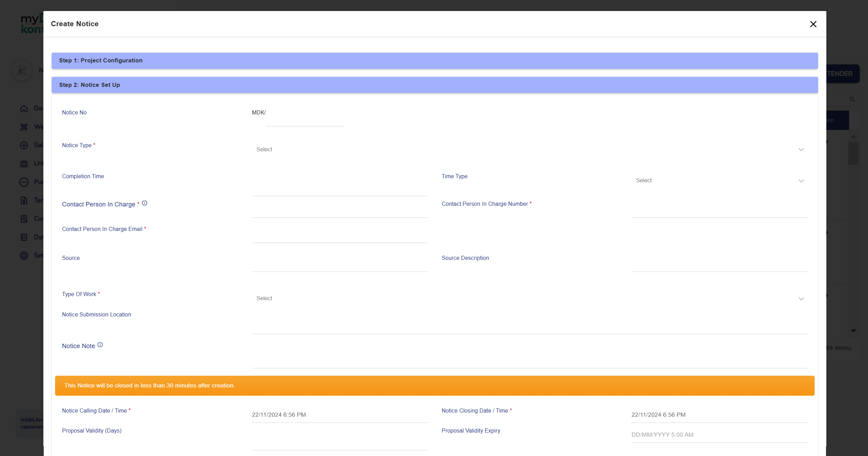This screenshot has width=868, height=456.
Task: Click the plus-circle sidebar icon
Action: tap(24, 145)
